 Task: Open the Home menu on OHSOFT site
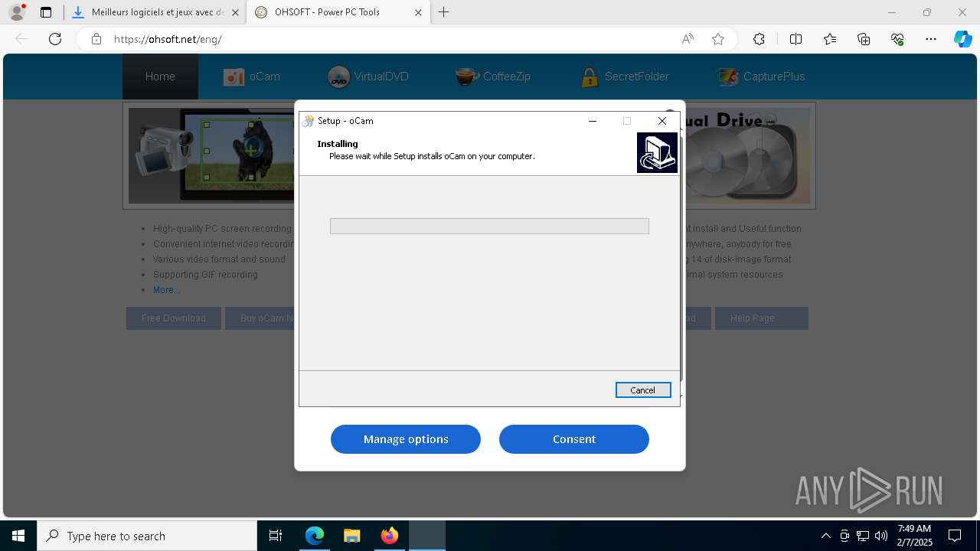pos(160,77)
